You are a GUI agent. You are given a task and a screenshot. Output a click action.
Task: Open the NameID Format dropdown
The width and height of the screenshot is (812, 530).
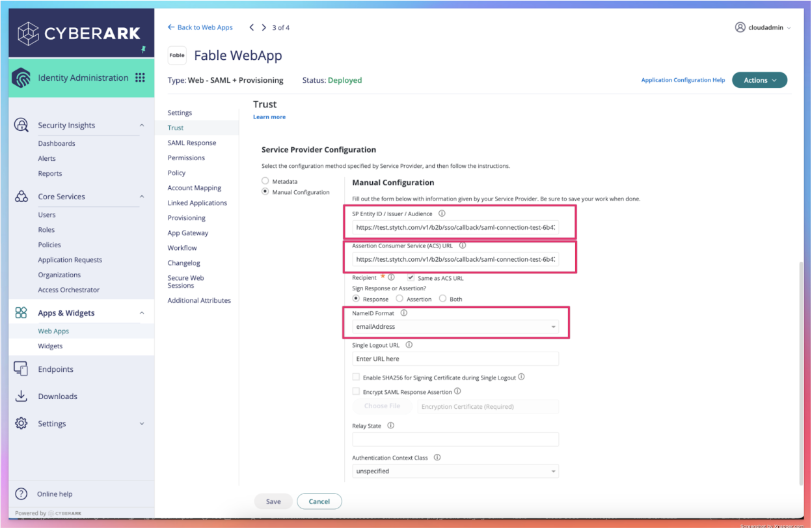point(455,327)
